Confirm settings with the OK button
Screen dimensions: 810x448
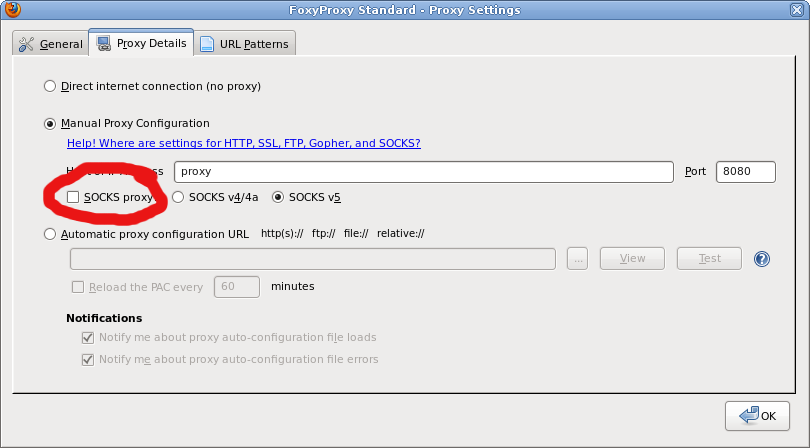[757, 416]
